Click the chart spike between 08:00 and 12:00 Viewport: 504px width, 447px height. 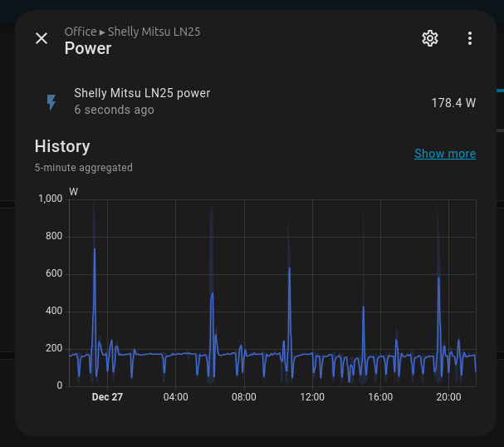click(x=289, y=268)
